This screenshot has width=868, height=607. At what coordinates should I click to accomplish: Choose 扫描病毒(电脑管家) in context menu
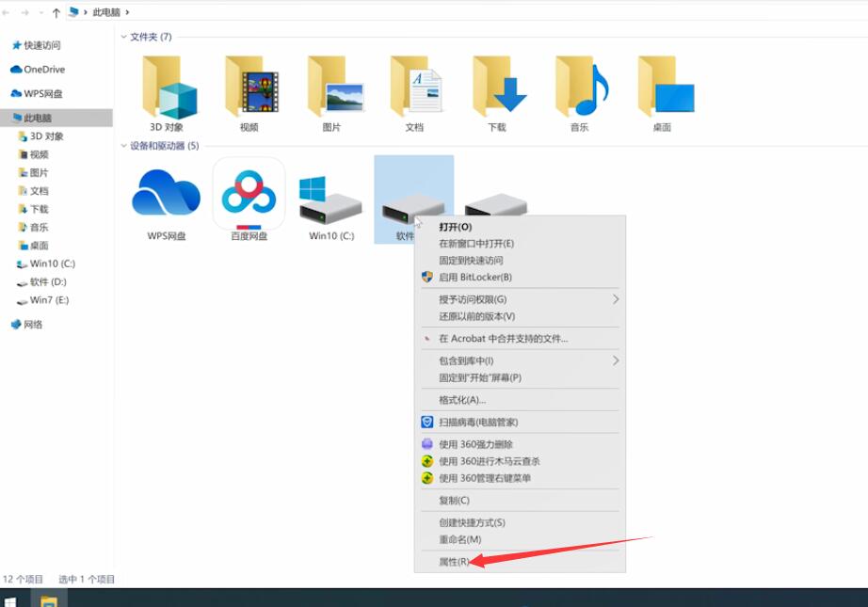[520, 423]
